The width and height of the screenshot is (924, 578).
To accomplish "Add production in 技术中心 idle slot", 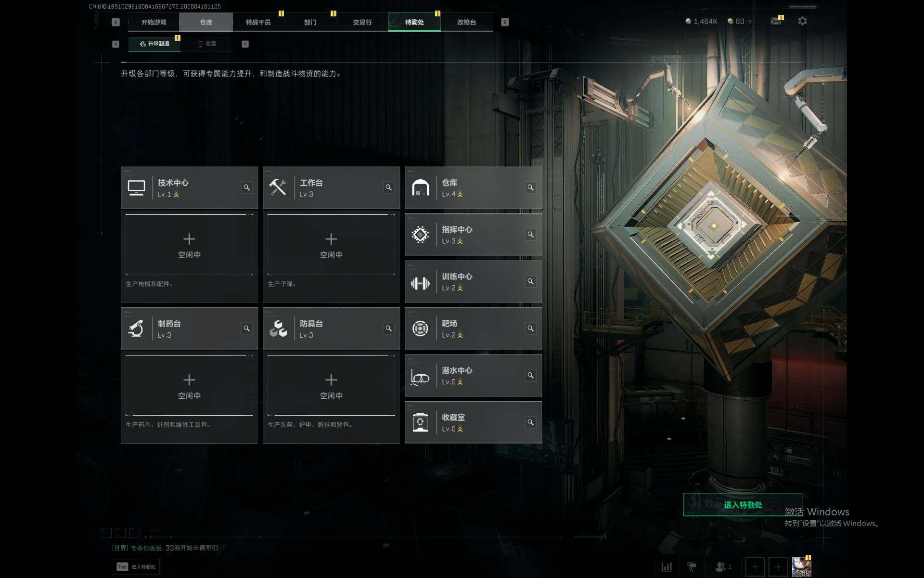I will pyautogui.click(x=189, y=245).
